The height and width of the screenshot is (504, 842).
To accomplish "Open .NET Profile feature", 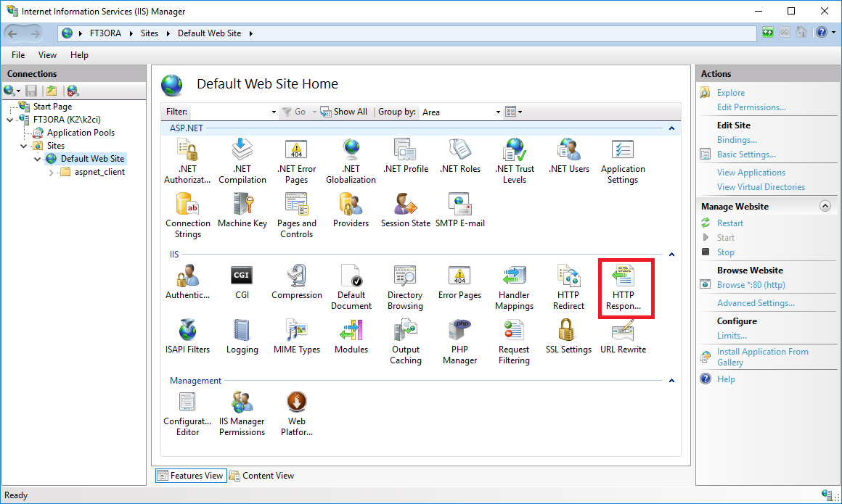I will click(x=406, y=156).
